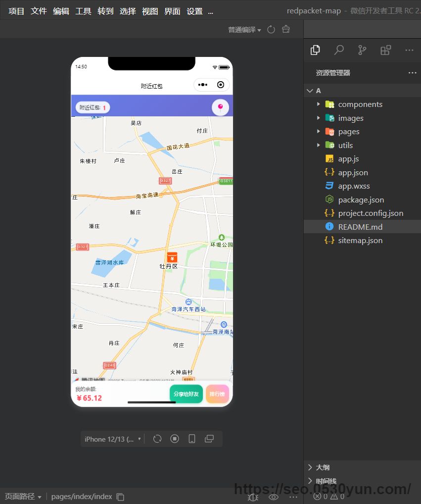Open the extensions icon in sidebar
This screenshot has height=504, width=421.
tap(385, 50)
